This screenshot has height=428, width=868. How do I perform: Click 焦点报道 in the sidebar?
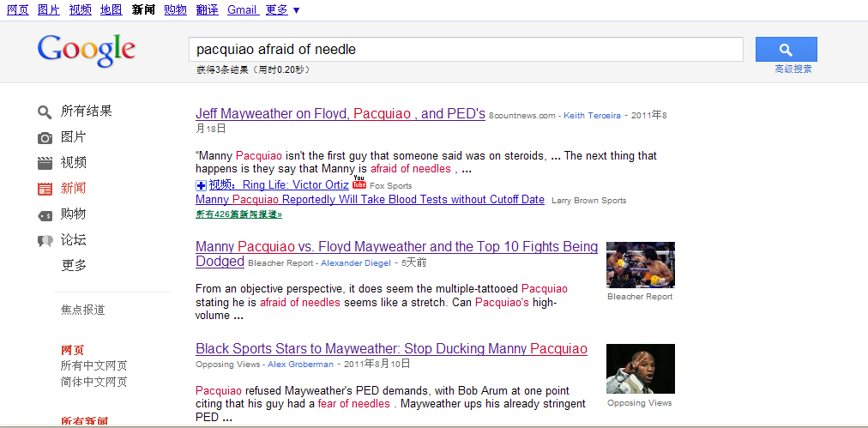(x=83, y=310)
